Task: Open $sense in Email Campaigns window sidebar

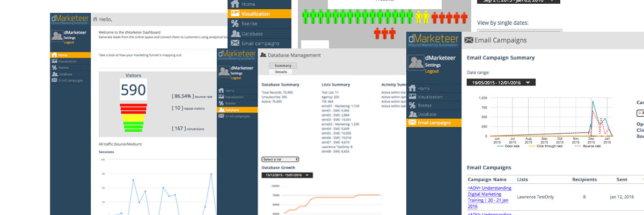Action: pos(434,105)
